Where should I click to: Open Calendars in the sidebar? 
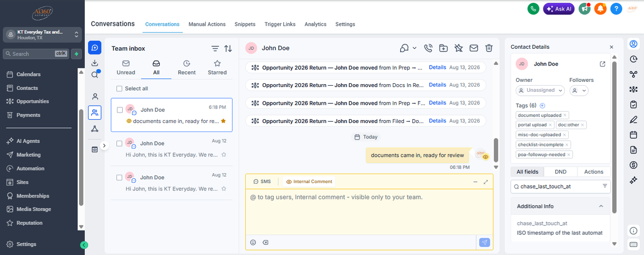(28, 74)
